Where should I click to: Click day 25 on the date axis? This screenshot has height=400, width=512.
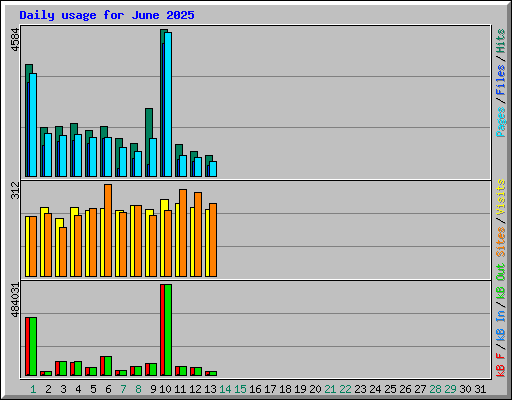click(x=390, y=389)
